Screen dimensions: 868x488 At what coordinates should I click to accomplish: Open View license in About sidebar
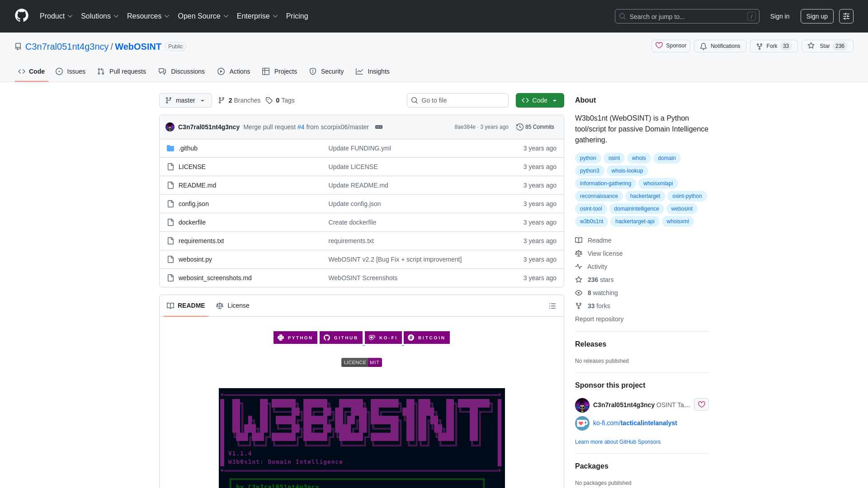click(x=599, y=253)
